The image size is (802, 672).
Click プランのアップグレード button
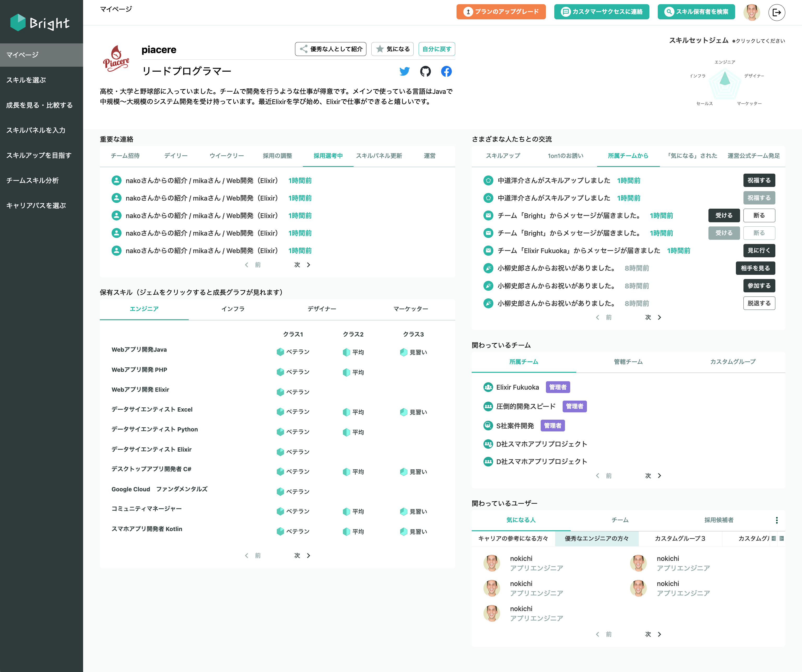coord(501,12)
